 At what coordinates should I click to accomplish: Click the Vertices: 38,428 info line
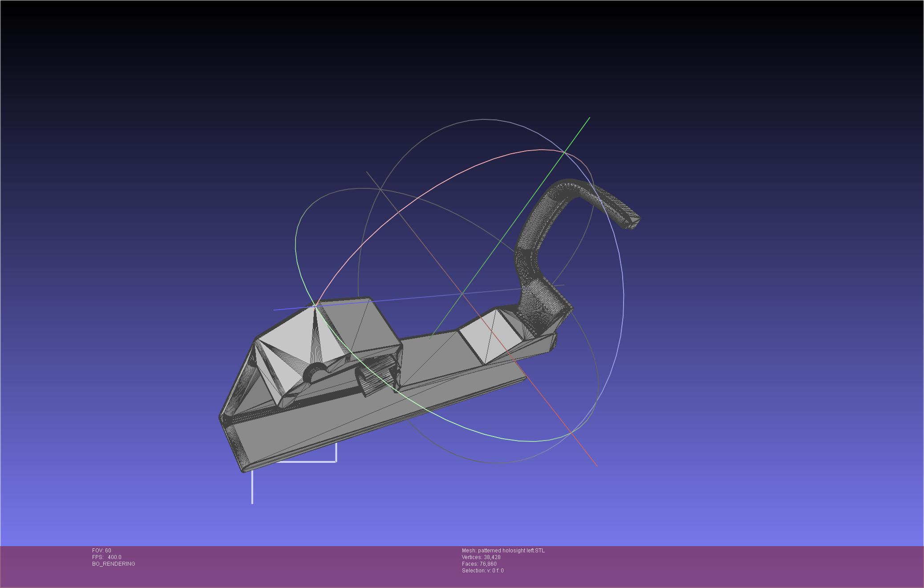(481, 557)
